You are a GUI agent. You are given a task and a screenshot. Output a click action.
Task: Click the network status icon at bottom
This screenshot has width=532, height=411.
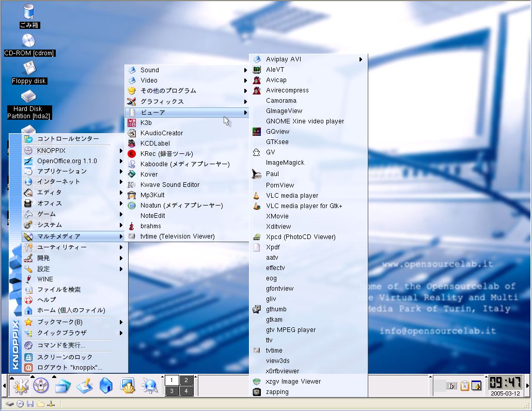click(x=51, y=404)
